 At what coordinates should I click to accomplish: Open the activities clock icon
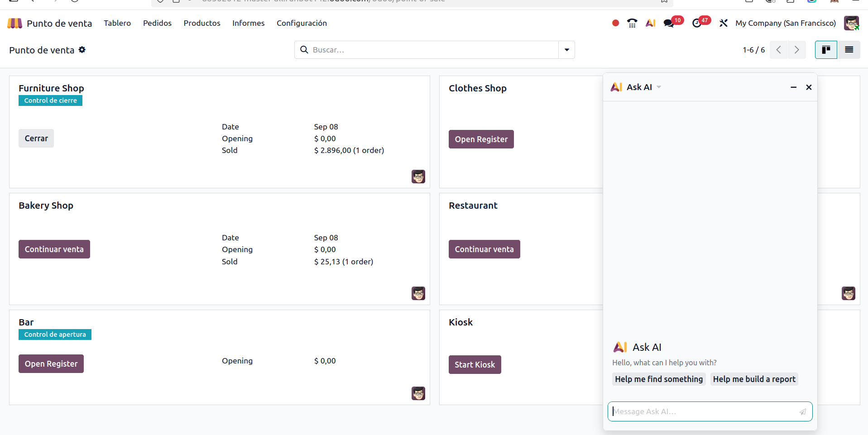pos(697,24)
